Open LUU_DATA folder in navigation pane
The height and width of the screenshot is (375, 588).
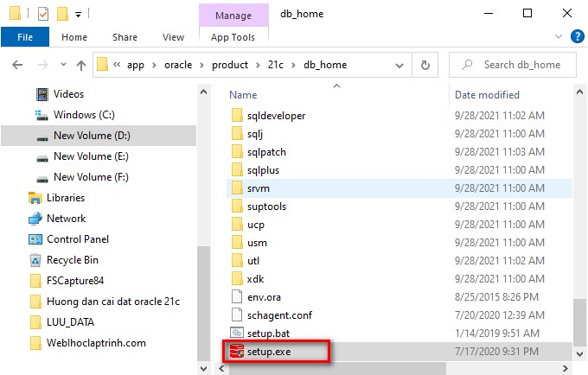click(x=70, y=322)
